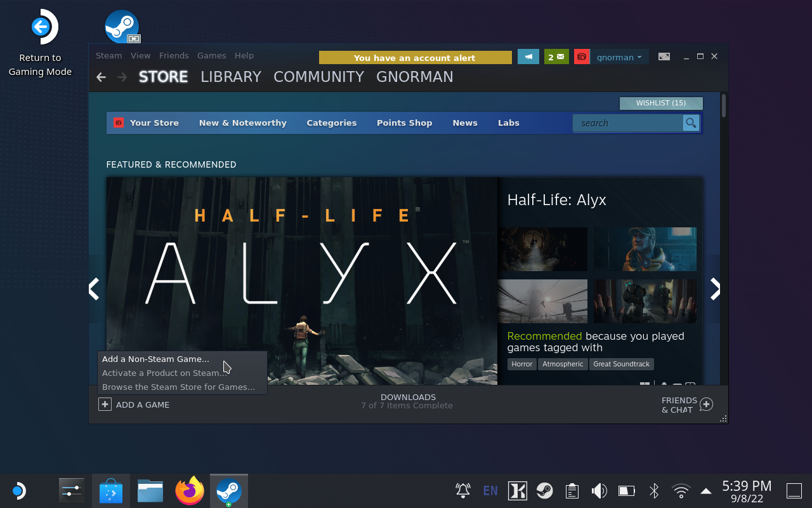Screen dimensions: 812x508
Task: Open the View menu
Action: [x=140, y=56]
